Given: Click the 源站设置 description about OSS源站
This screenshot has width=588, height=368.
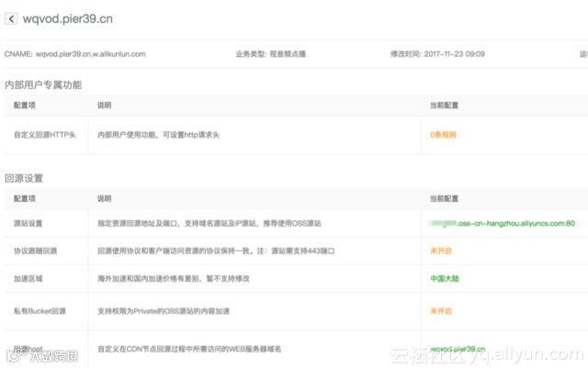Looking at the screenshot, I should coord(209,223).
